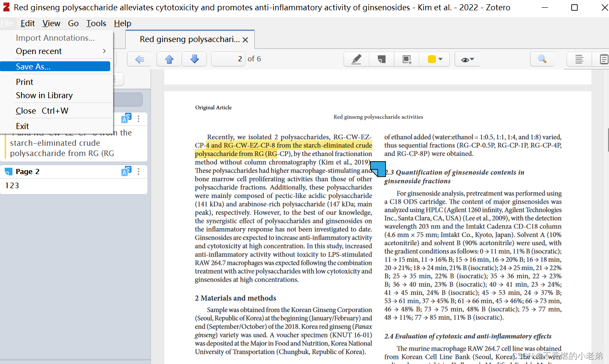Image resolution: width=609 pixels, height=364 pixels.
Task: Open the Tools menu
Action: [x=96, y=23]
